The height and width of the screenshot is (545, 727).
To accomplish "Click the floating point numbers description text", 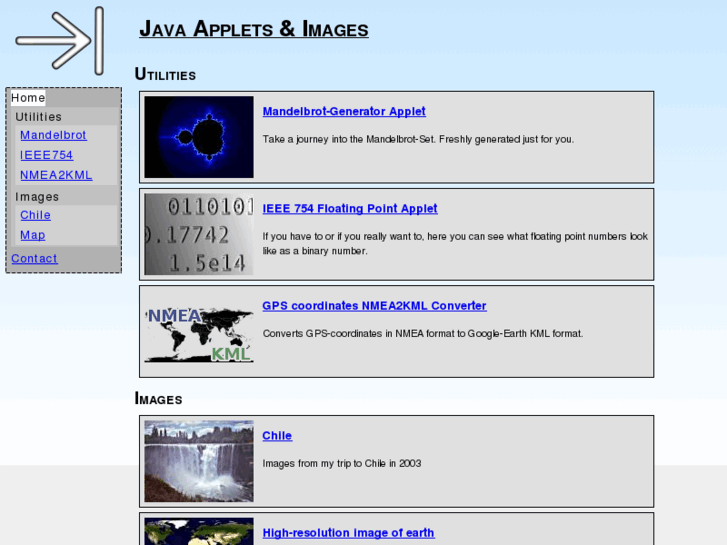I will tap(455, 244).
